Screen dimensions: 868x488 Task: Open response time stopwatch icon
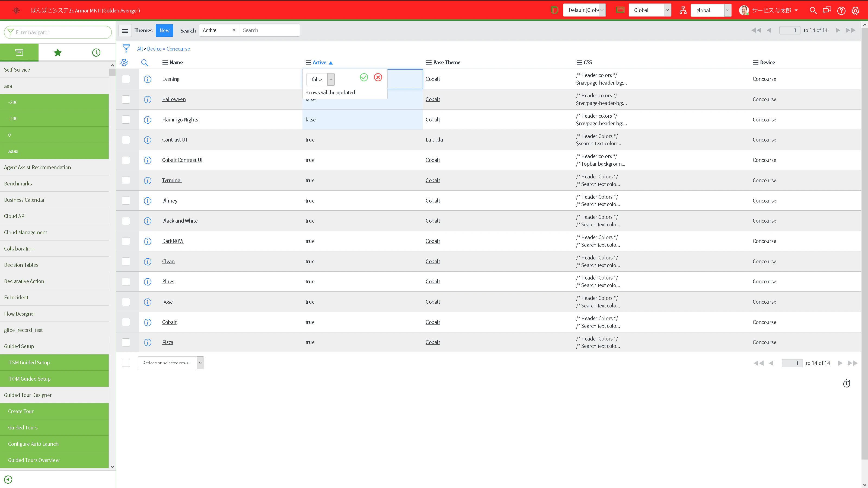[x=846, y=384]
